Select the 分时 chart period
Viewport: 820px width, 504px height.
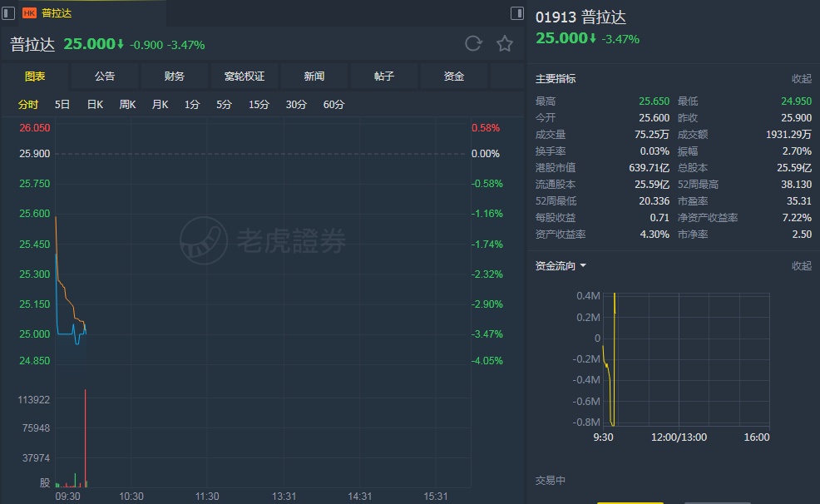(x=28, y=105)
